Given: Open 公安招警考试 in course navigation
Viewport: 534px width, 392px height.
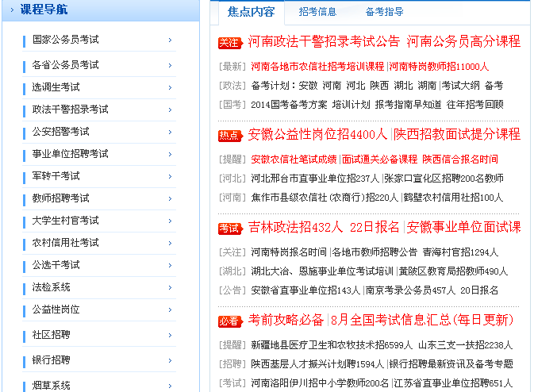Looking at the screenshot, I should [60, 132].
